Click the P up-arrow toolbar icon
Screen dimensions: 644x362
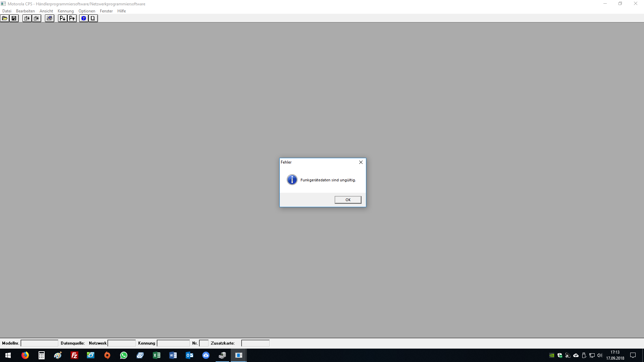72,18
